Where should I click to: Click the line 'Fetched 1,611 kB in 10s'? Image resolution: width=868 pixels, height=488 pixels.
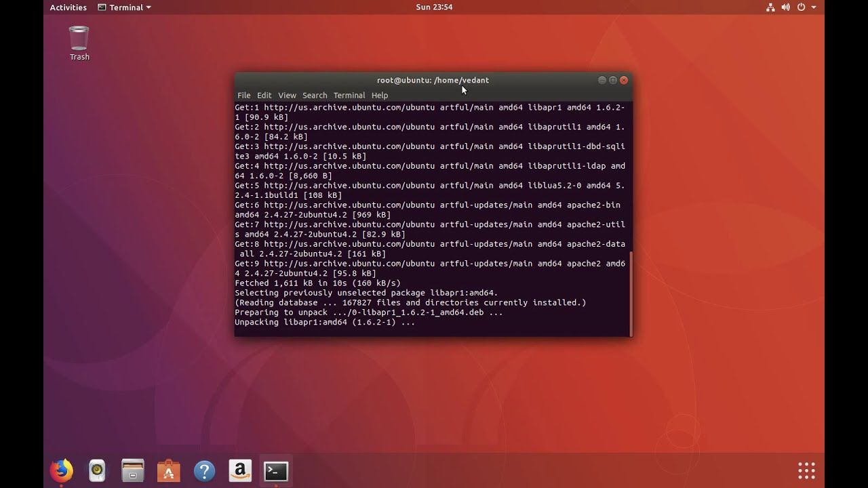318,283
